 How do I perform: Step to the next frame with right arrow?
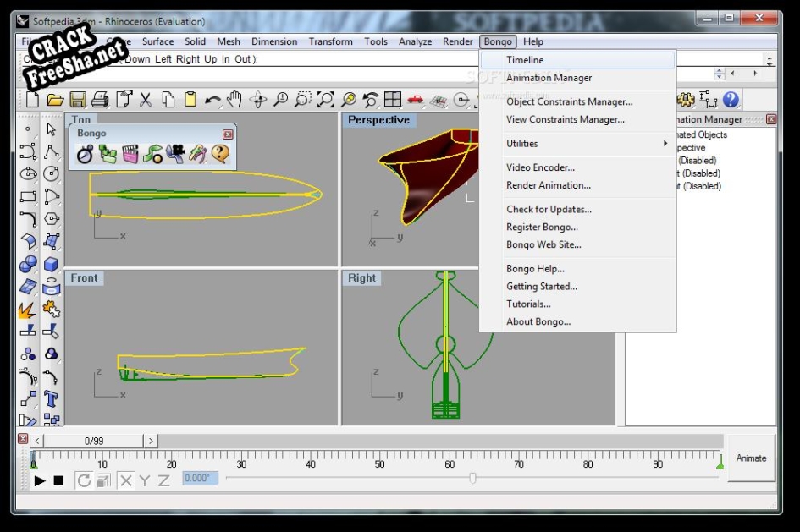coord(151,441)
